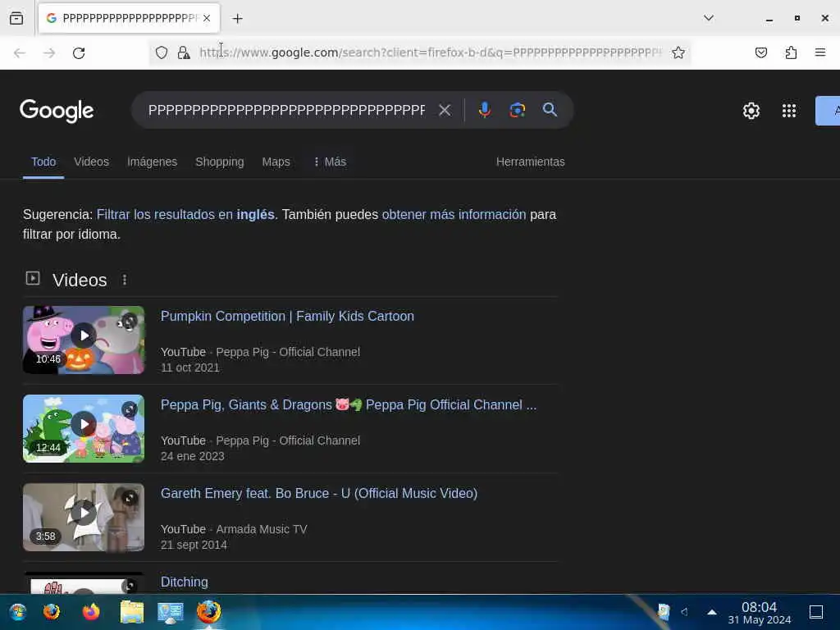Click inside the Google search box
This screenshot has height=630, width=840.
[286, 110]
